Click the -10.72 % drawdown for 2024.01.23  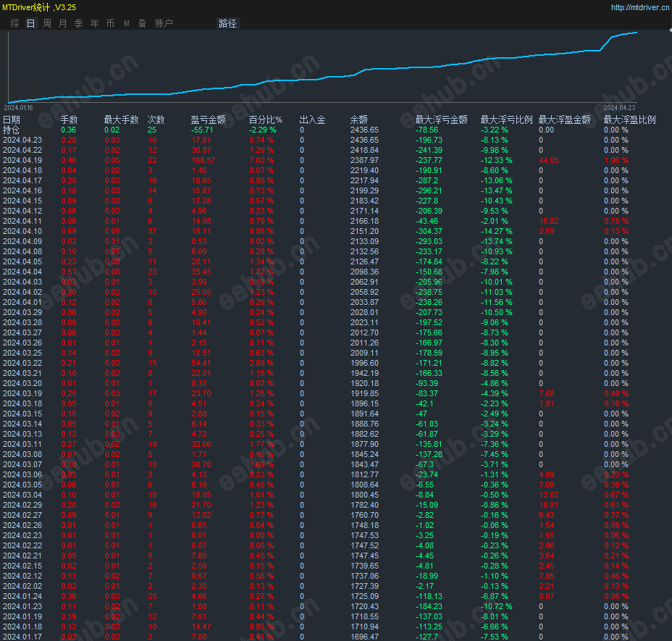click(x=496, y=606)
